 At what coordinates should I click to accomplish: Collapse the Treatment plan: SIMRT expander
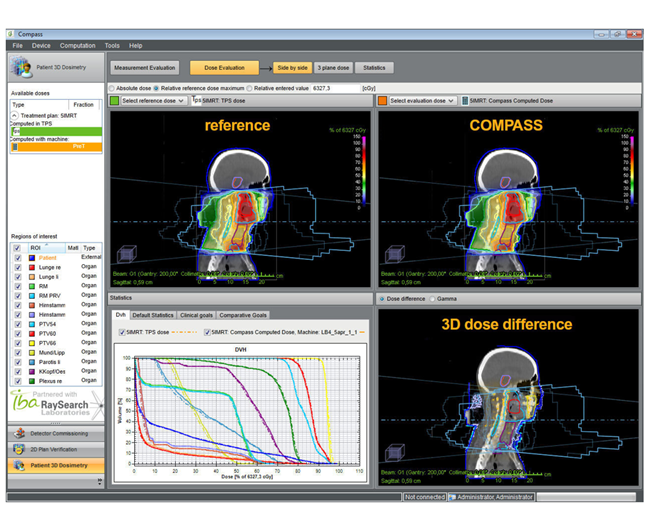click(x=15, y=116)
